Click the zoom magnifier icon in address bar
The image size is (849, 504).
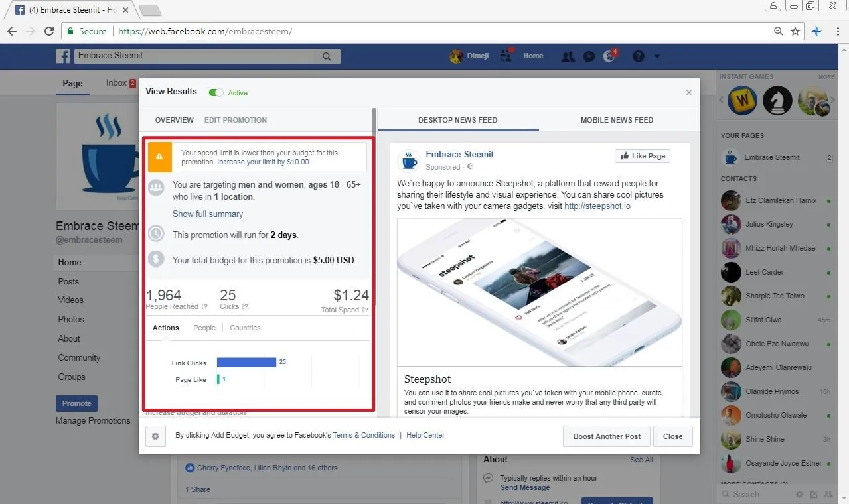(x=779, y=31)
